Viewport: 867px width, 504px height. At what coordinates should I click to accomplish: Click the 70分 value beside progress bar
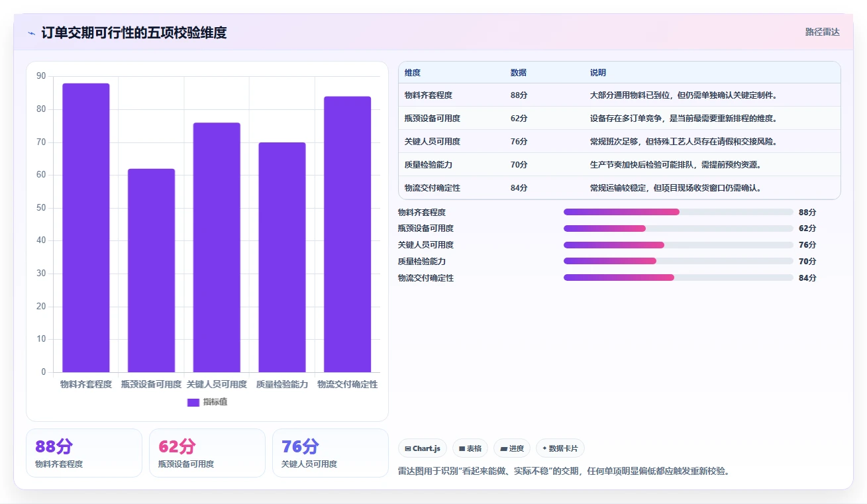click(x=807, y=262)
